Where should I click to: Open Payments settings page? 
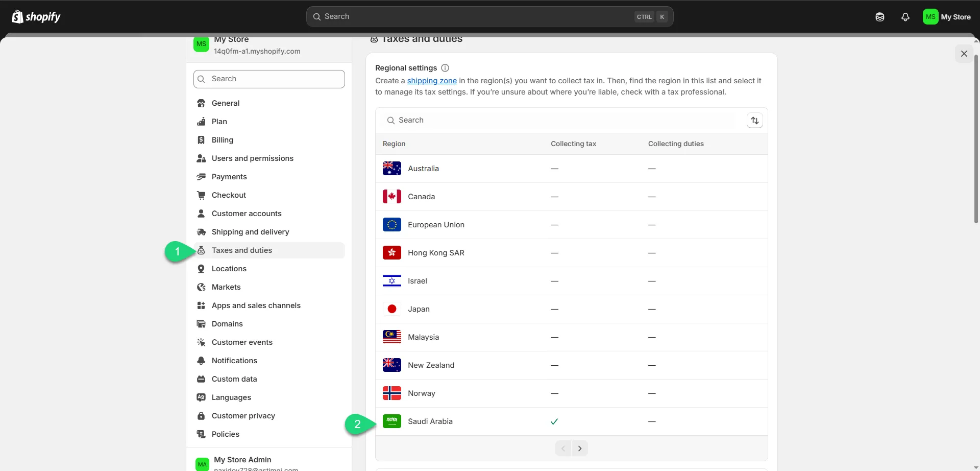click(x=229, y=177)
